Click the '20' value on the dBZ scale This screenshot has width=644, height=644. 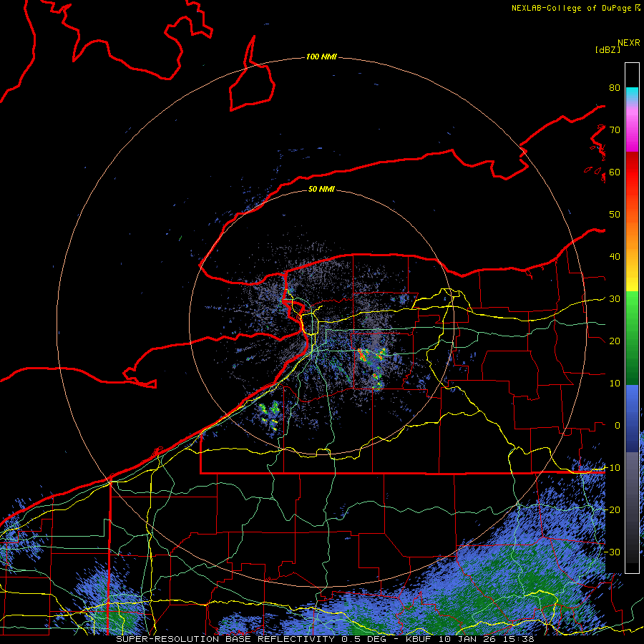[615, 341]
